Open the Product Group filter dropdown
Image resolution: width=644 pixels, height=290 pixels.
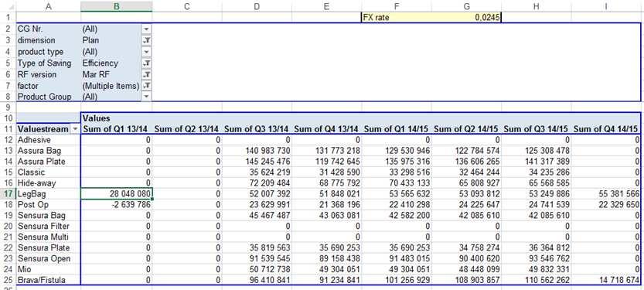[x=146, y=97]
